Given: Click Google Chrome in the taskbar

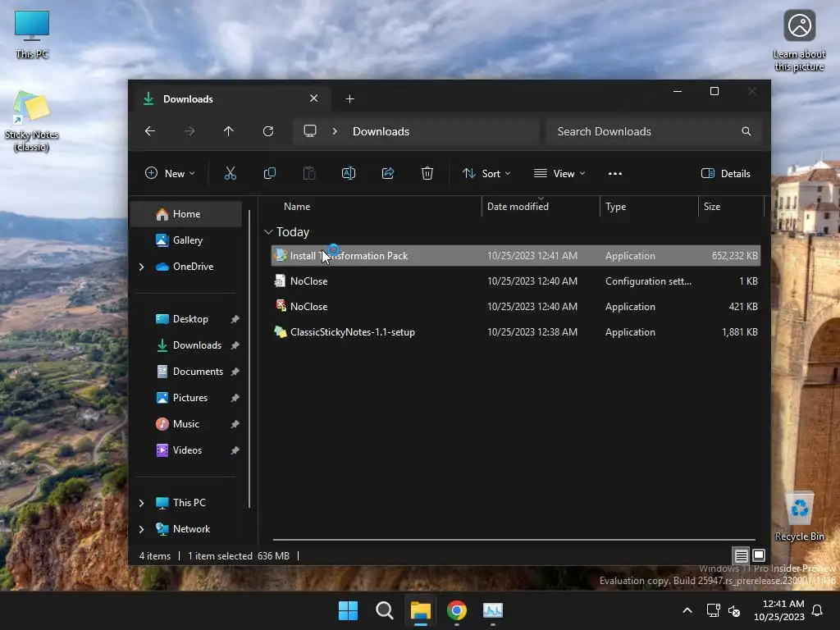Looking at the screenshot, I should coord(456,610).
